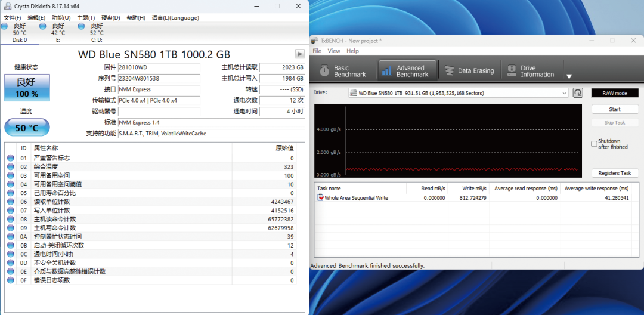Screen dimensions: 644x315
Task: Click status orb for attribute 03 可用备用空间
Action: click(x=11, y=175)
